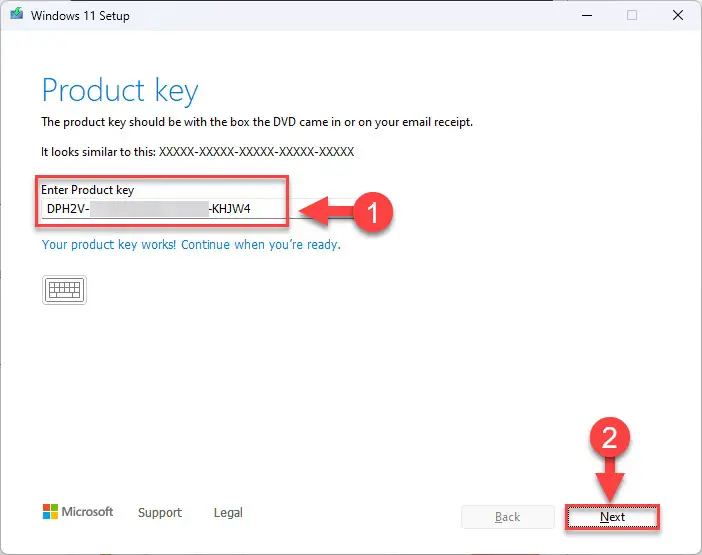The image size is (702, 555).
Task: Minimize the Windows 11 Setup window
Action: point(587,15)
